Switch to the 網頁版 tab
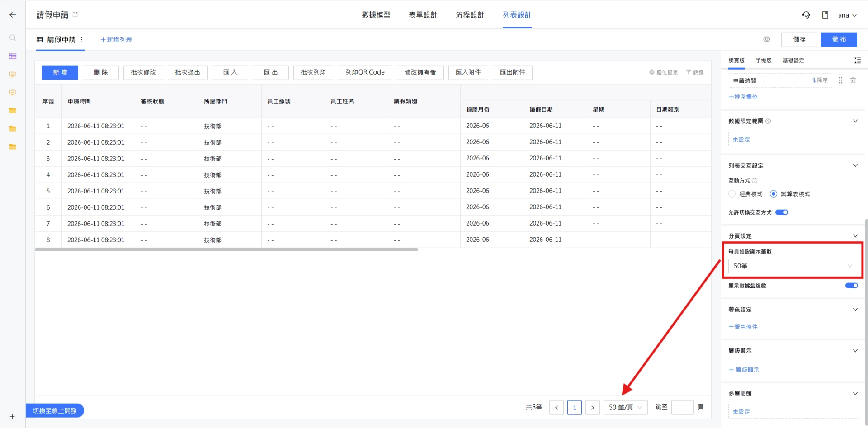This screenshot has width=868, height=428. coord(736,61)
